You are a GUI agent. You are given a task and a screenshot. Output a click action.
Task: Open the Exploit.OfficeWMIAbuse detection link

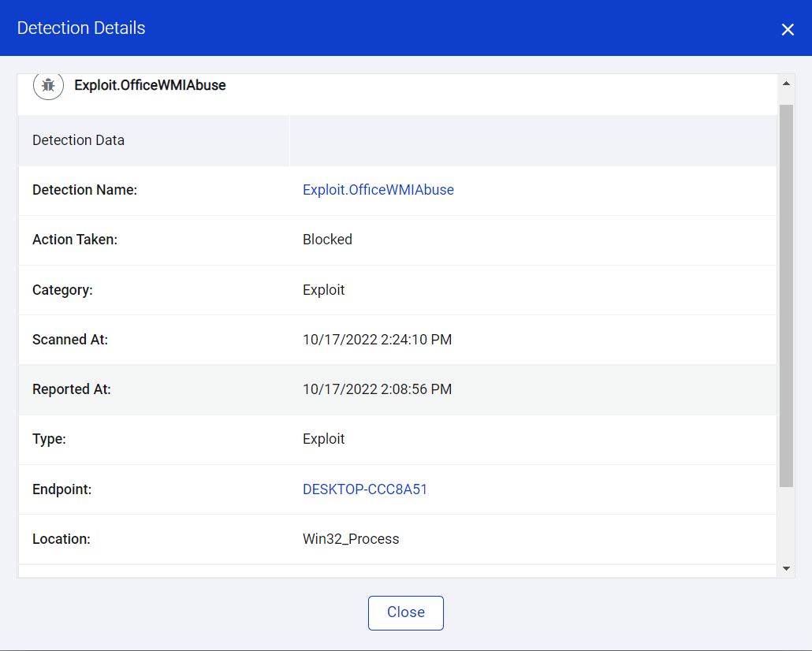(x=378, y=189)
